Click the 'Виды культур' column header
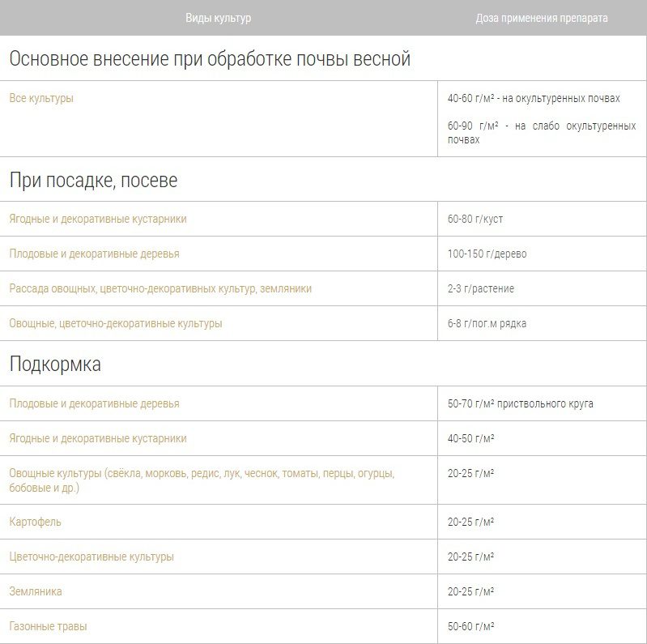The image size is (647, 644). point(218,18)
